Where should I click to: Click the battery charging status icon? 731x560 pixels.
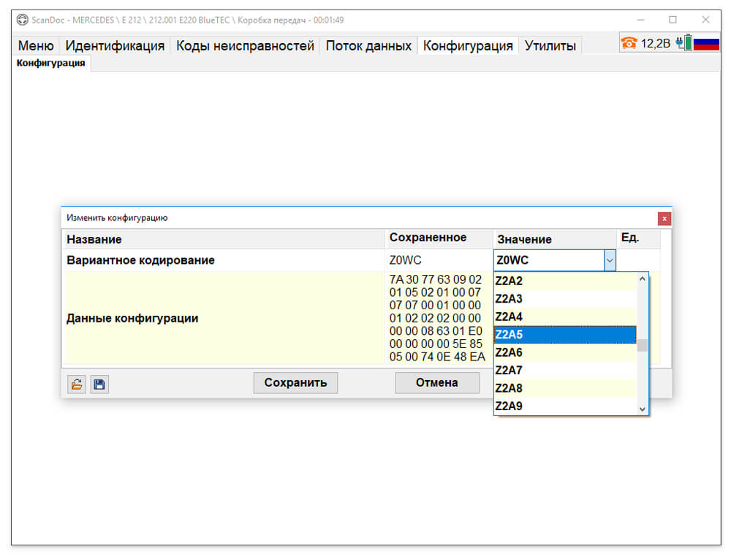[684, 43]
